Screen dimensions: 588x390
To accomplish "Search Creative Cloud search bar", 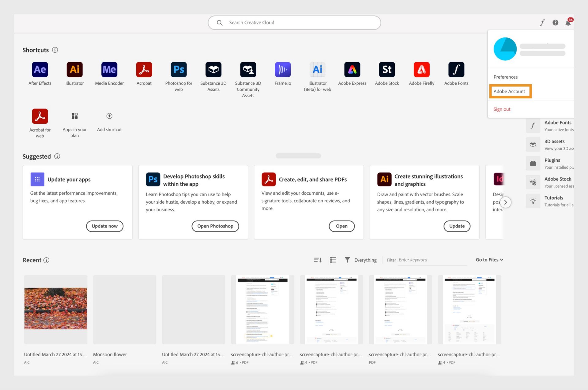I will [x=294, y=22].
